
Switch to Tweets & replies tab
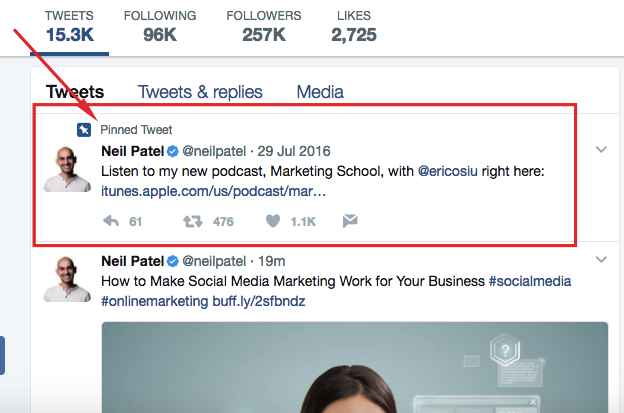tap(200, 92)
